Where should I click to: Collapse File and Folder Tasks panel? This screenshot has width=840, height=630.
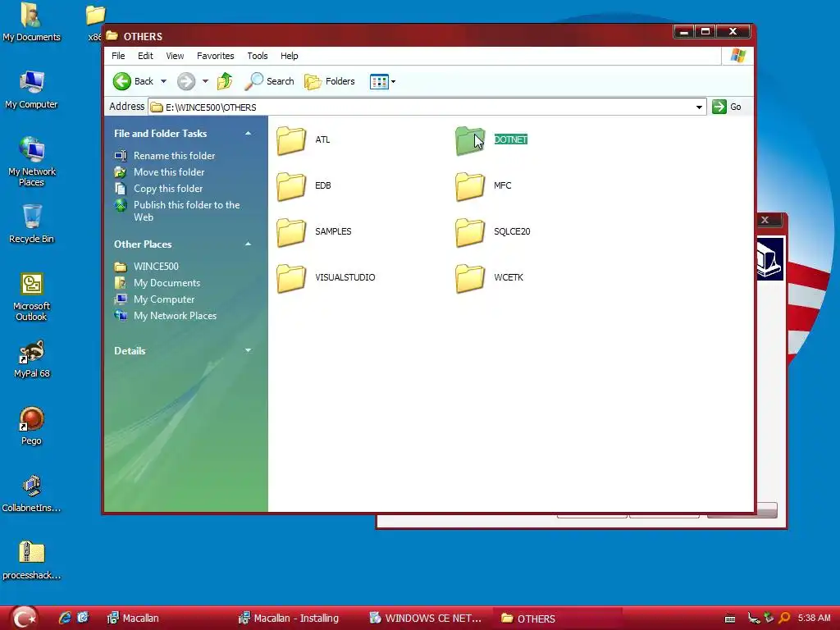click(x=248, y=134)
